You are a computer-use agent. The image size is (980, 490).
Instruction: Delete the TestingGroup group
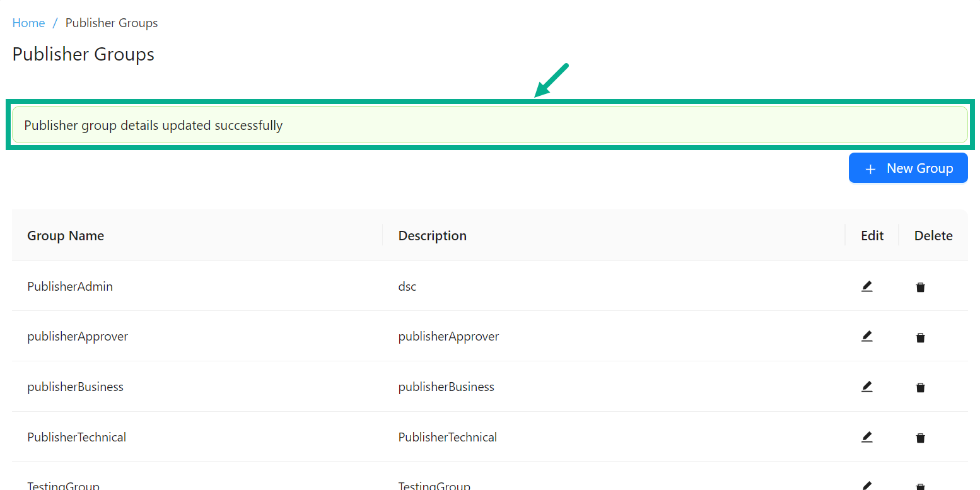921,486
